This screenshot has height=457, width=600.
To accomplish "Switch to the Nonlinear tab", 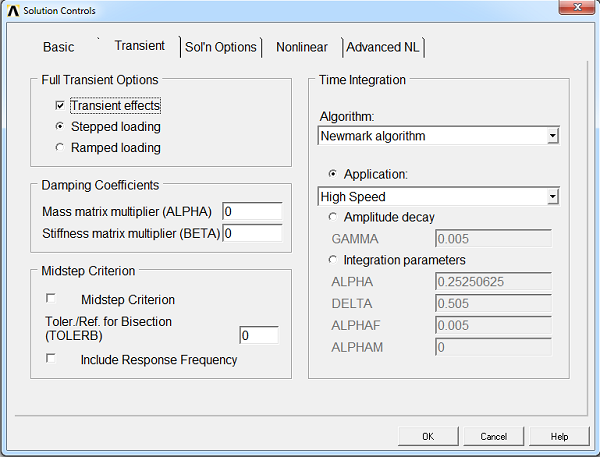I will pos(301,47).
